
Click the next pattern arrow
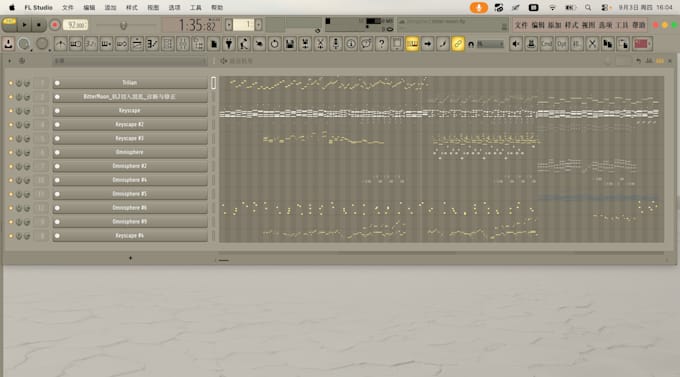258,25
